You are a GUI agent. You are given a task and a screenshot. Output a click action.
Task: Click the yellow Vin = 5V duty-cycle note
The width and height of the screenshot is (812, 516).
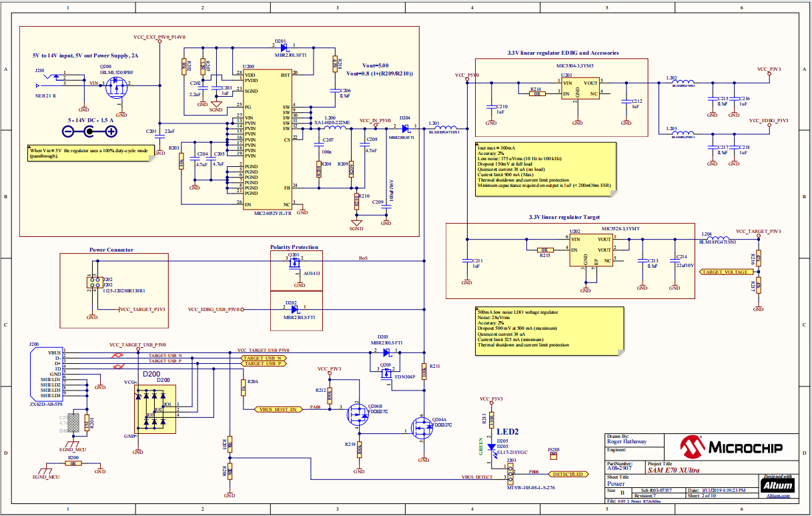click(92, 153)
